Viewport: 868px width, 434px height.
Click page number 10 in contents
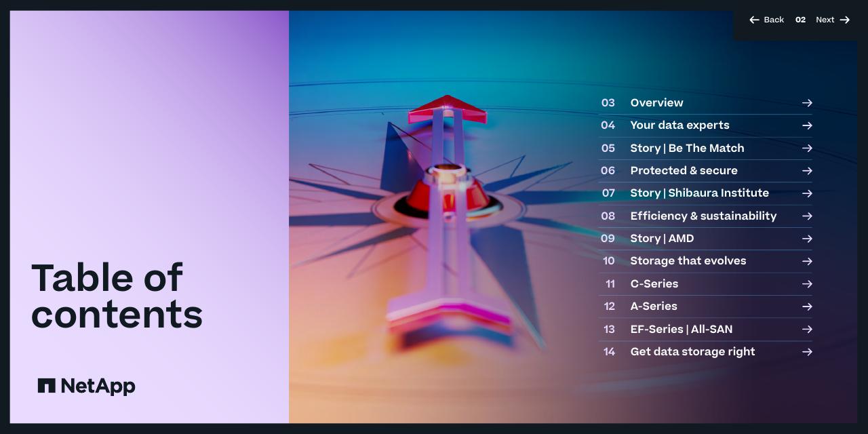click(609, 261)
